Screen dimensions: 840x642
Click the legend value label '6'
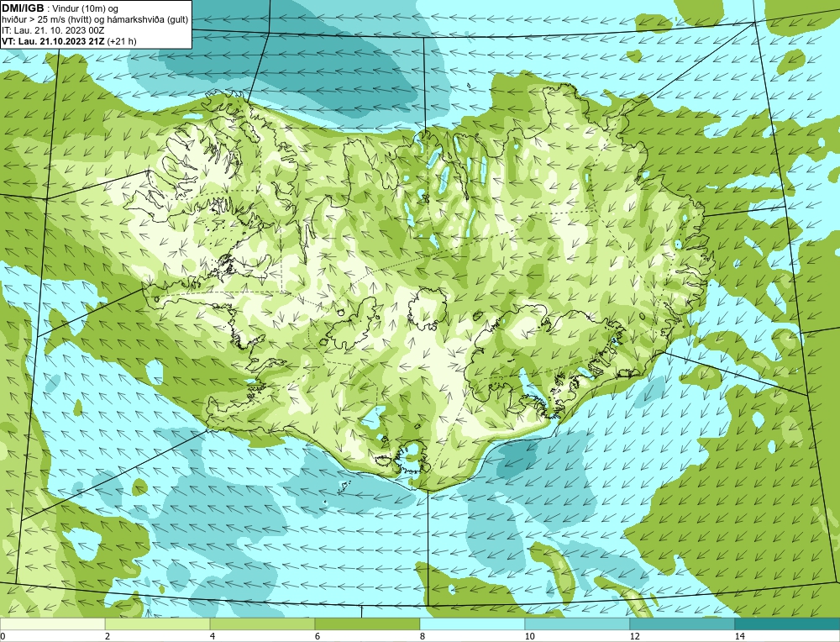tap(318, 637)
